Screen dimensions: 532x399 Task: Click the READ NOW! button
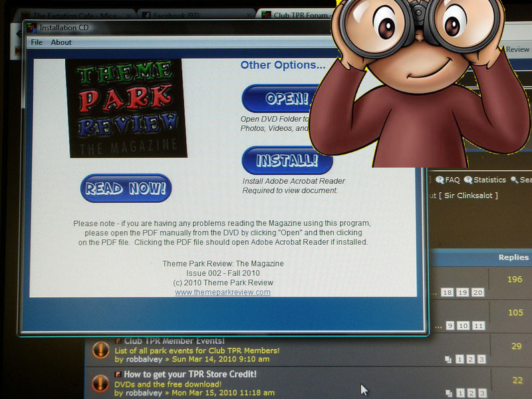tap(126, 188)
